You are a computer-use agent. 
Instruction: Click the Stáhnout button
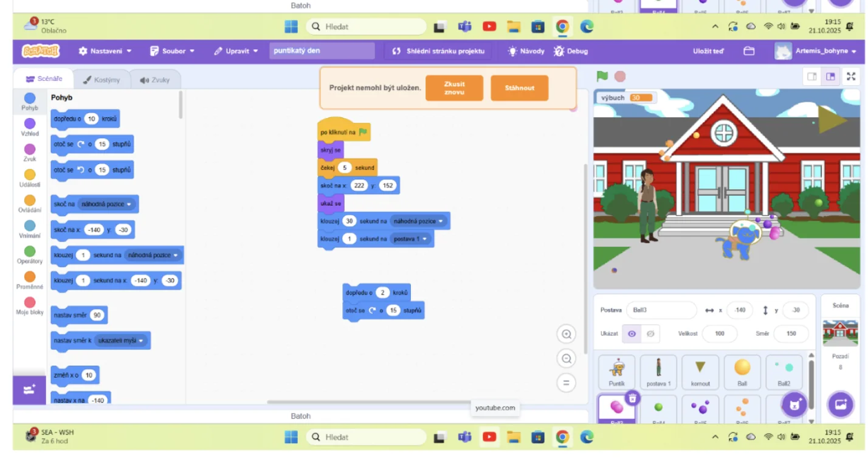519,88
